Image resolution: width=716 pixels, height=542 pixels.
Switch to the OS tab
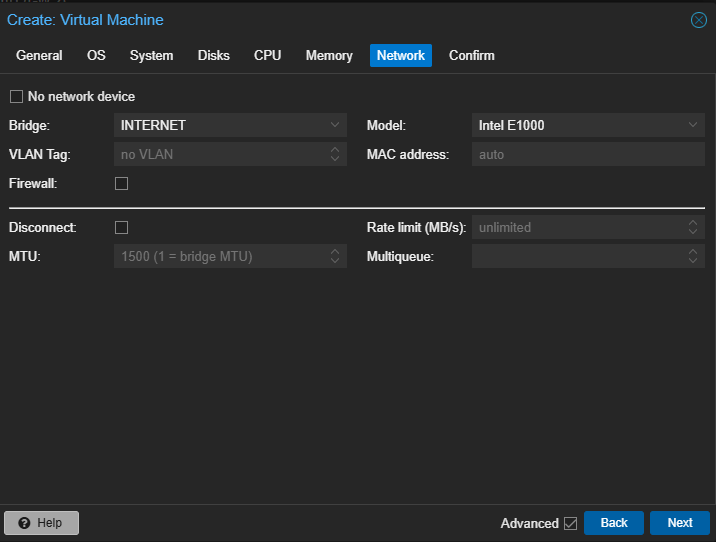click(x=96, y=56)
